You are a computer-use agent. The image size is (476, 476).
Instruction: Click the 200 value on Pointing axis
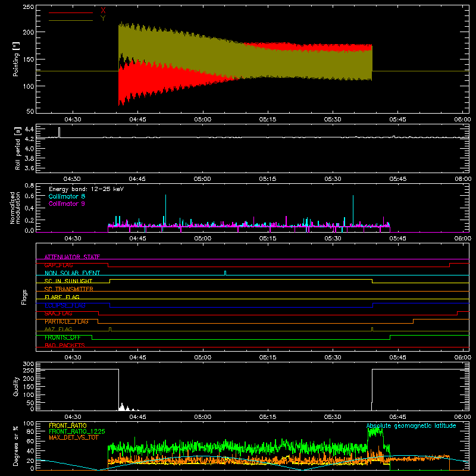pyautogui.click(x=28, y=32)
